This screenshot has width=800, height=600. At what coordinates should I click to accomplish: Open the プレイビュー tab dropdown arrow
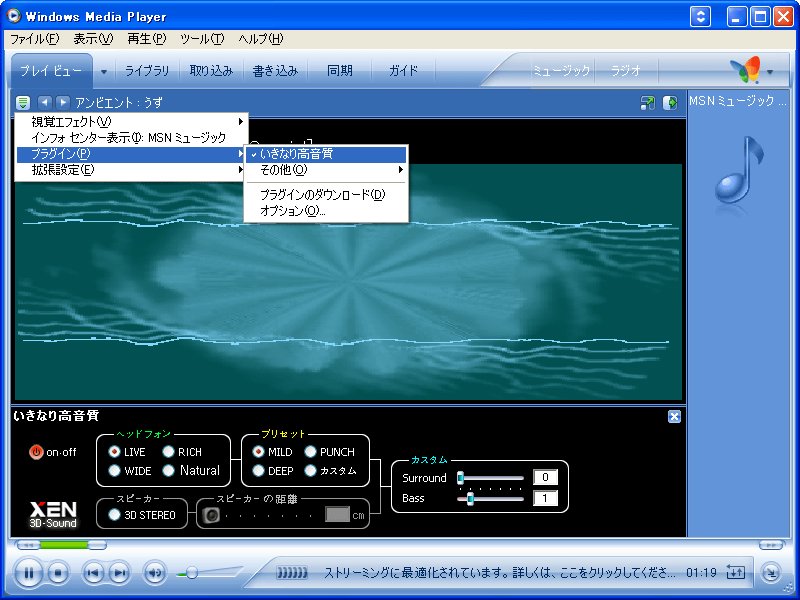point(104,72)
